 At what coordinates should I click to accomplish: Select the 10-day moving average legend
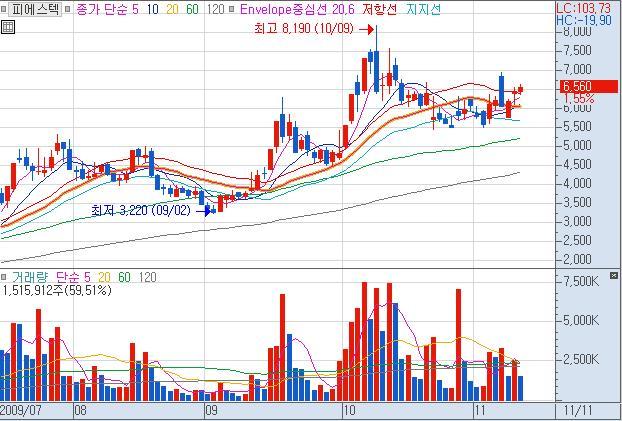pos(152,9)
